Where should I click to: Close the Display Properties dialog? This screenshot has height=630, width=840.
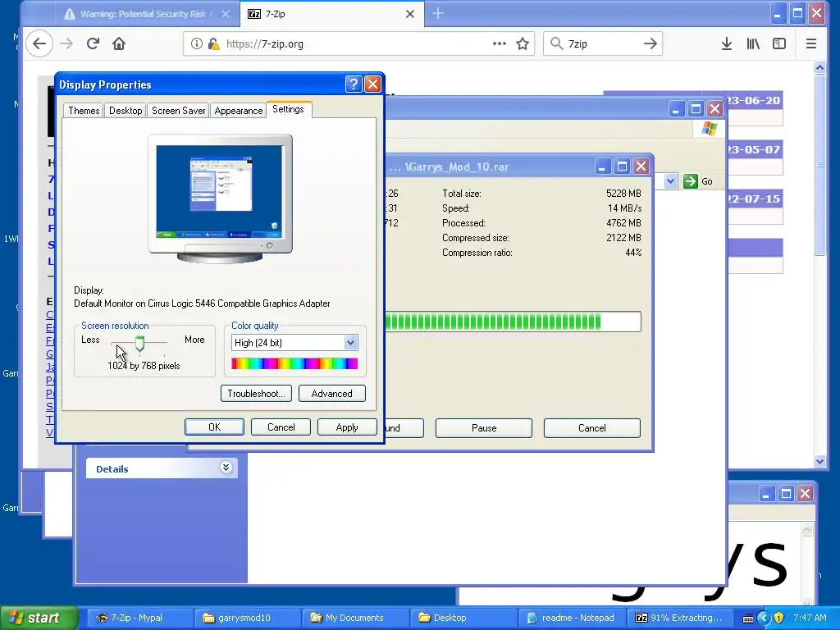(x=372, y=84)
